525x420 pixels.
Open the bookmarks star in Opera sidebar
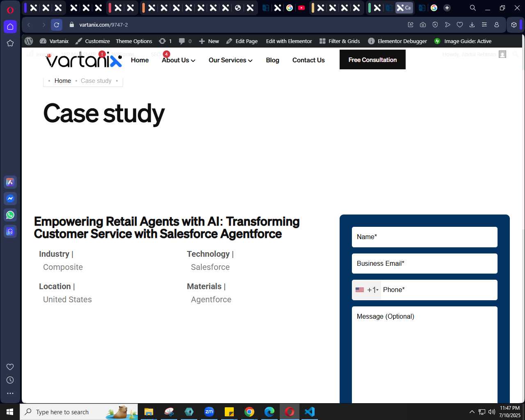coord(10,43)
